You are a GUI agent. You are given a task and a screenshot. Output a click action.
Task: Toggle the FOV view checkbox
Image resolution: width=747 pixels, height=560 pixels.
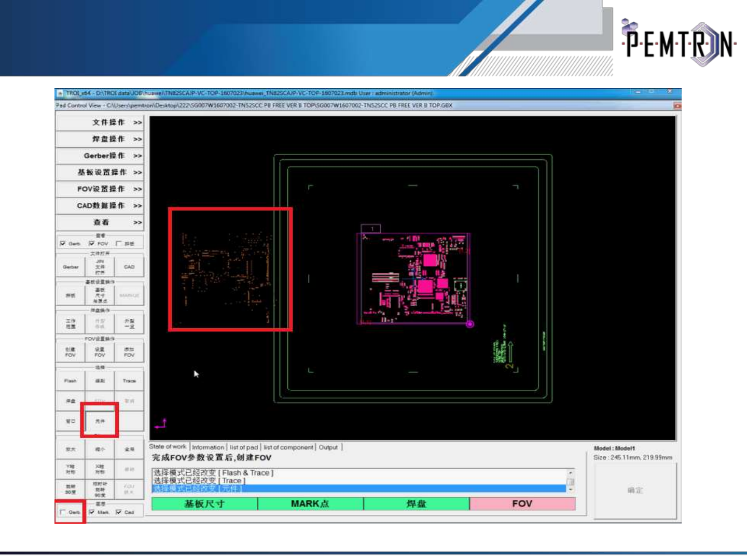pos(92,244)
